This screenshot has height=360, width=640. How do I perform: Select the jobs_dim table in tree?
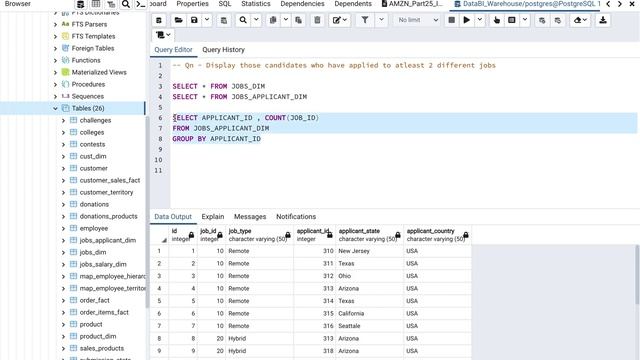pyautogui.click(x=93, y=252)
